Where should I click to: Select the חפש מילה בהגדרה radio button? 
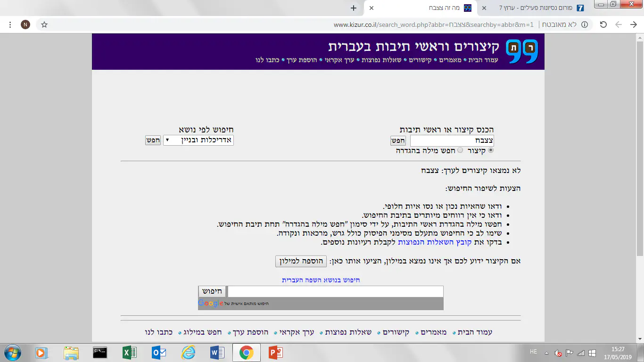click(x=460, y=150)
